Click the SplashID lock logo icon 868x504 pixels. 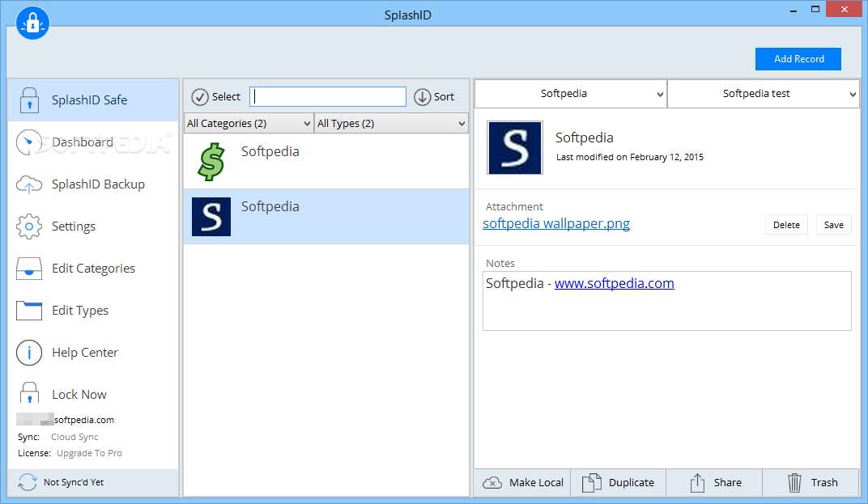32,23
